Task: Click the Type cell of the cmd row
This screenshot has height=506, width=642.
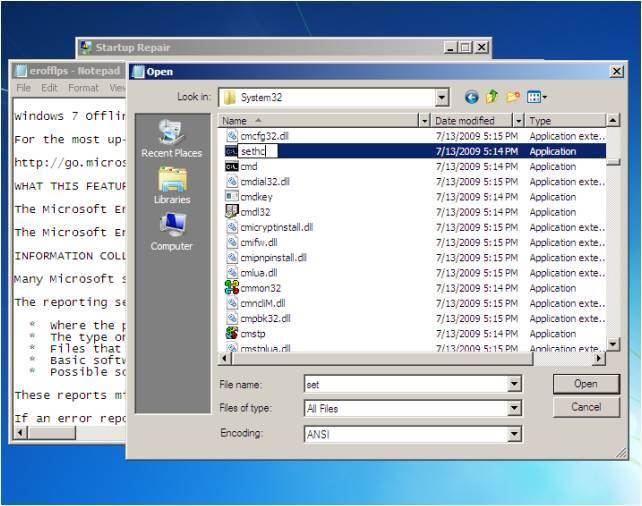Action: tap(552, 167)
